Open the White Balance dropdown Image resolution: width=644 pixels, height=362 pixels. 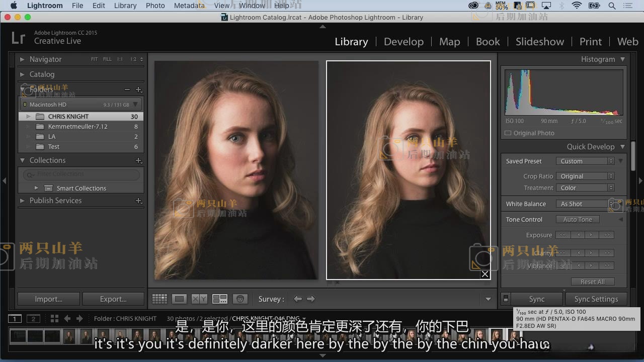pos(584,204)
